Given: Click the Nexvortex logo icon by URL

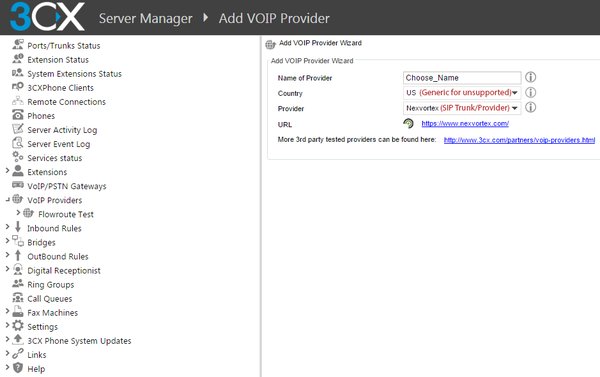Looking at the screenshot, I should coord(408,123).
